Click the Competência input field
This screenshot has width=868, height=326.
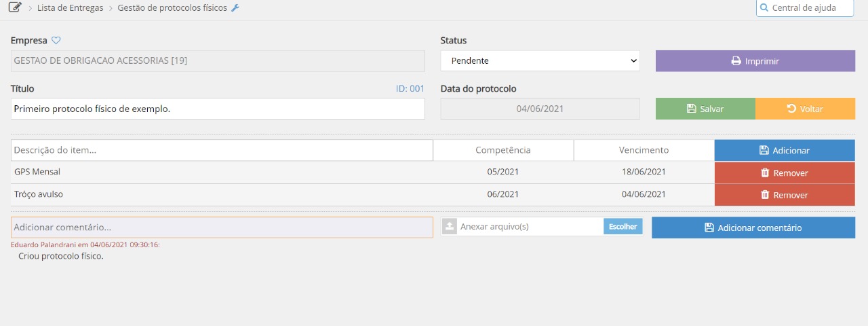[503, 150]
